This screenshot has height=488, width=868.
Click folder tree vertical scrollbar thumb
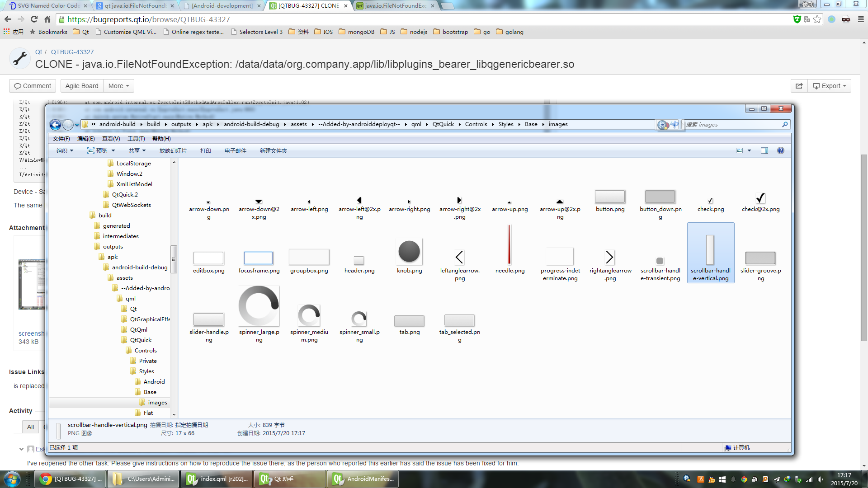[x=174, y=259]
